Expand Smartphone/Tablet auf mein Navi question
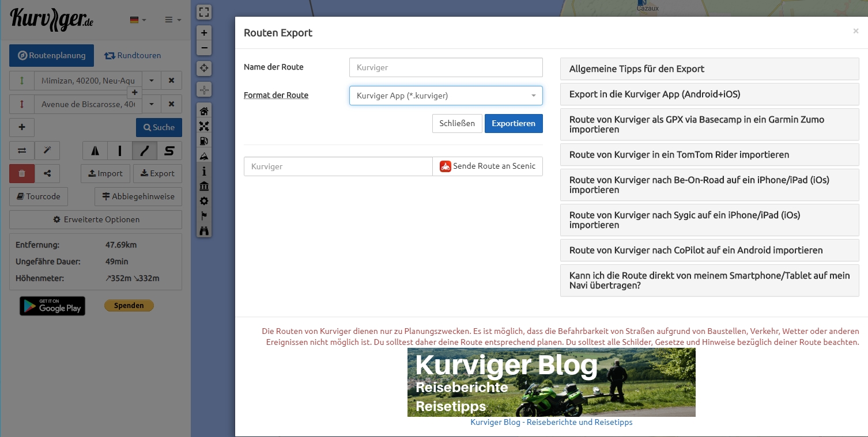 click(710, 280)
